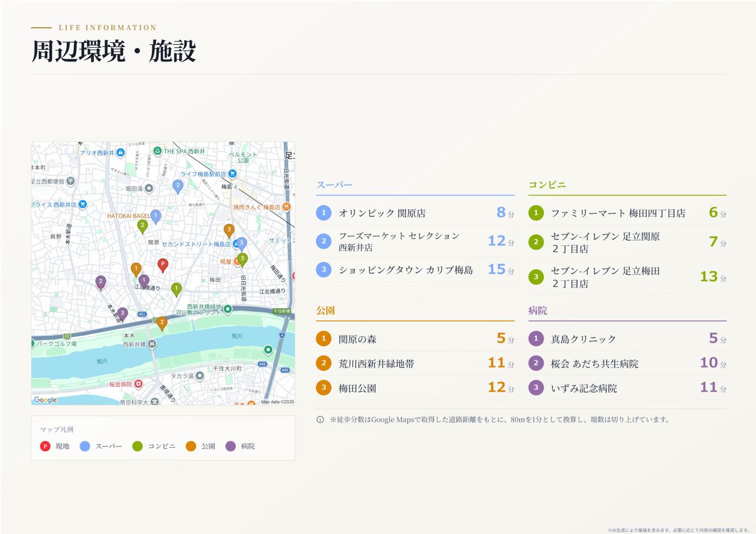Click the 10分 walking time for あだち共生病院
The image size is (756, 534).
713,363
